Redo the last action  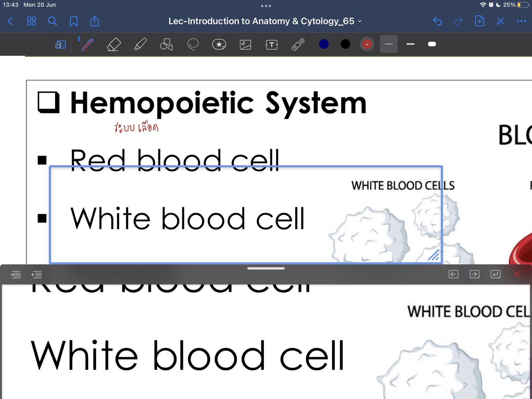pyautogui.click(x=458, y=21)
